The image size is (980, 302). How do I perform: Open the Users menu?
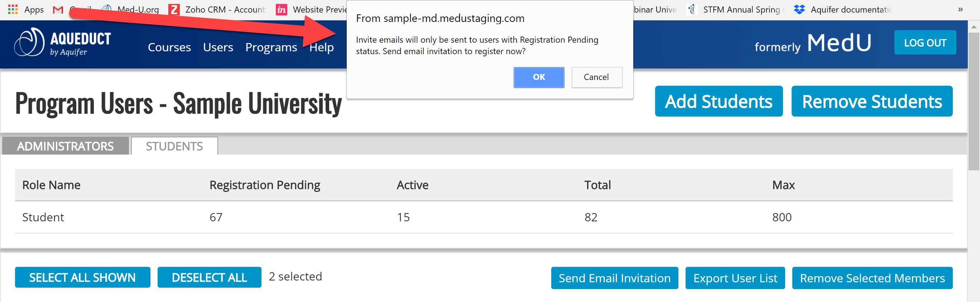pos(218,47)
